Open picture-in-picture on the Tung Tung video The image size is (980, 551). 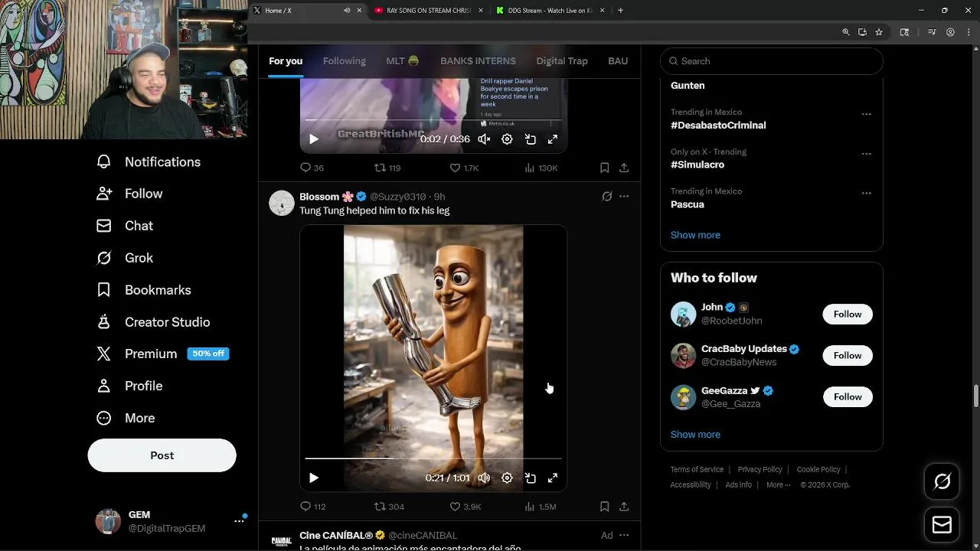[530, 478]
